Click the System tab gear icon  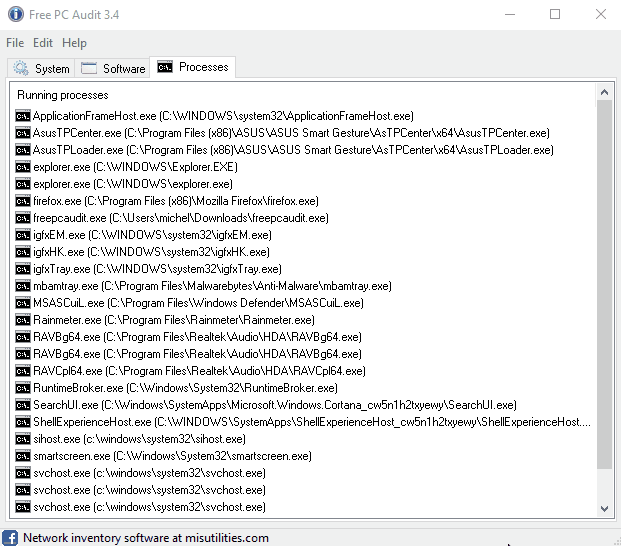point(21,68)
